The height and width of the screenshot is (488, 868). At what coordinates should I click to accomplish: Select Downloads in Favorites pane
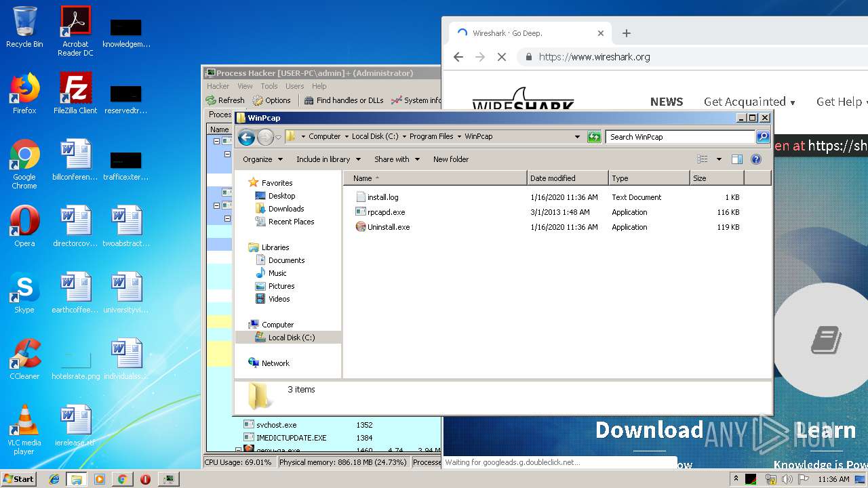click(x=286, y=209)
